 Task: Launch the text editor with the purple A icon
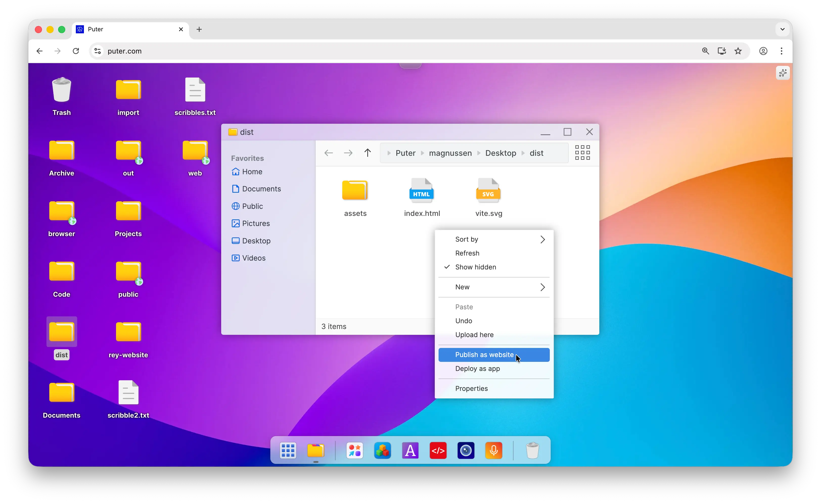[x=410, y=450]
